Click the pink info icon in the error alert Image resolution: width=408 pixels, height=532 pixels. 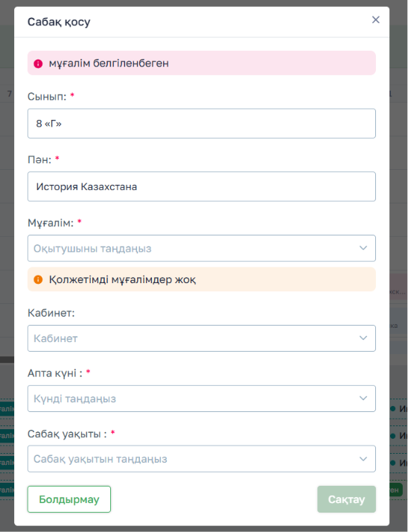[x=38, y=63]
